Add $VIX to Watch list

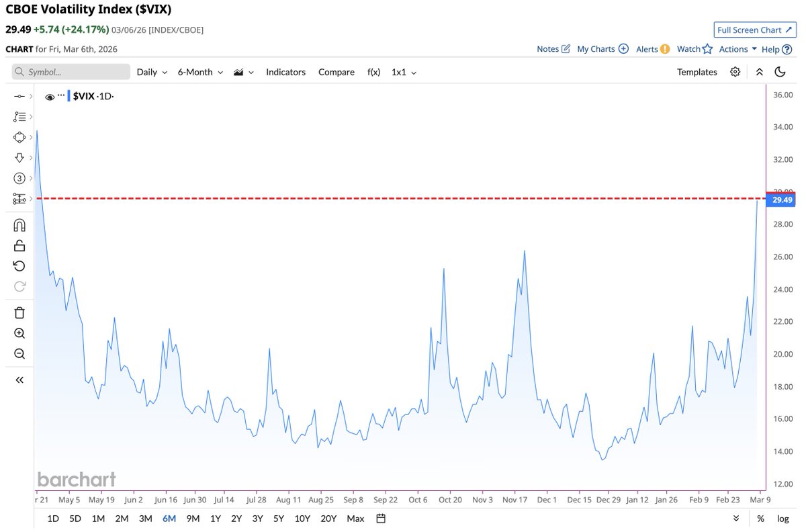click(x=695, y=49)
